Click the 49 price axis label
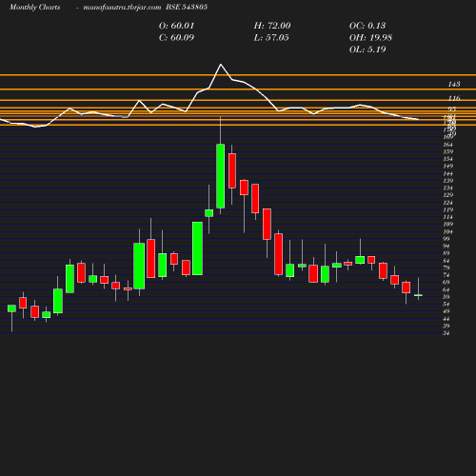This screenshot has height=476, width=476. 446,311
